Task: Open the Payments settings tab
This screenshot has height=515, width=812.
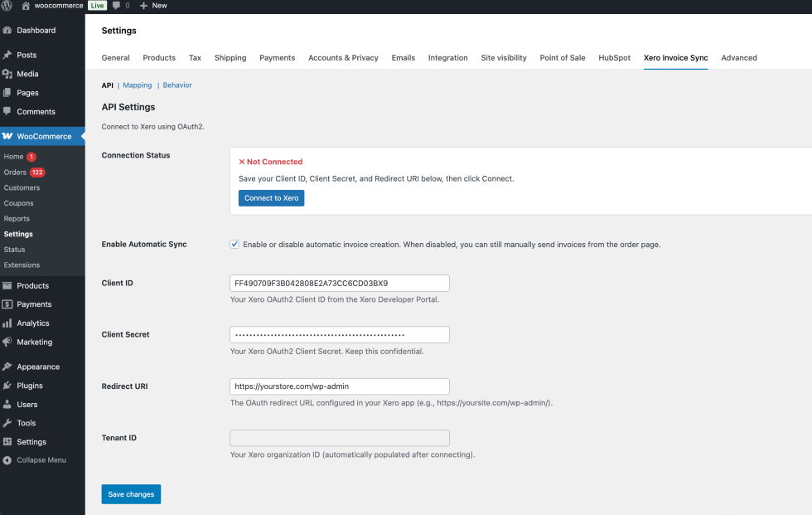Action: [277, 58]
